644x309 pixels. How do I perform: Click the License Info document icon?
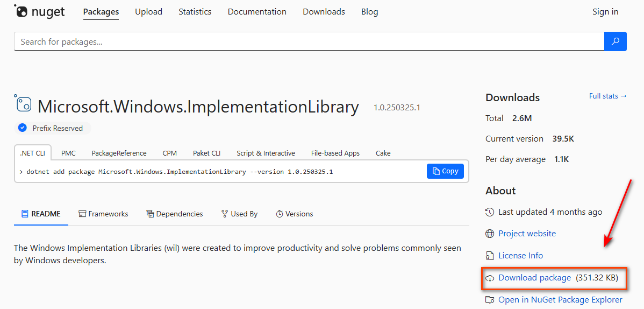[x=490, y=256]
